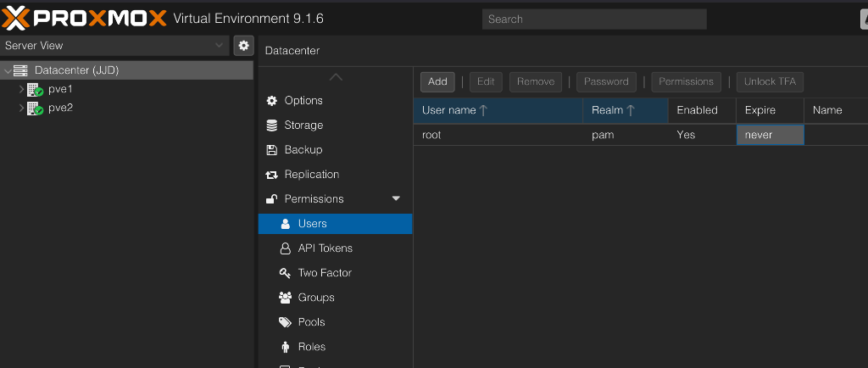Click the Name column header
The image size is (868, 368).
(x=836, y=110)
